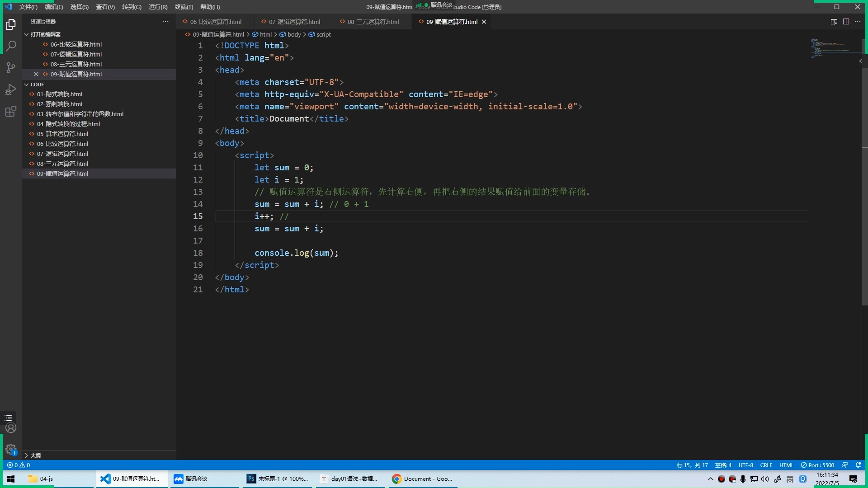The height and width of the screenshot is (488, 868).
Task: Open 04-隐式转换的过程.html file
Action: pos(99,124)
